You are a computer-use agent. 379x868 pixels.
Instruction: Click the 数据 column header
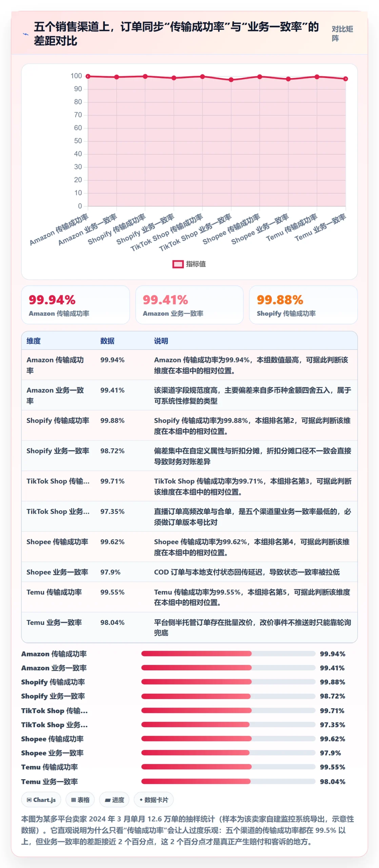(107, 341)
